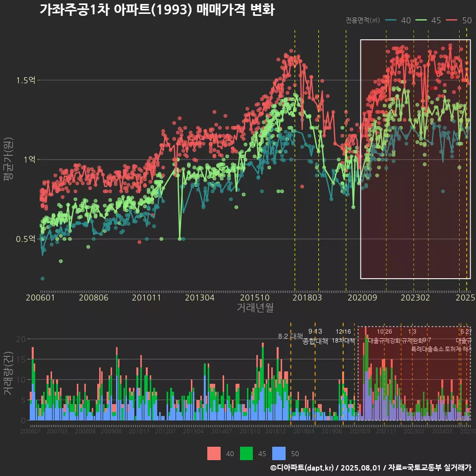Screen dimensions: 476x476
Task: Click 202302 on the price chart axis
Action: [416, 297]
